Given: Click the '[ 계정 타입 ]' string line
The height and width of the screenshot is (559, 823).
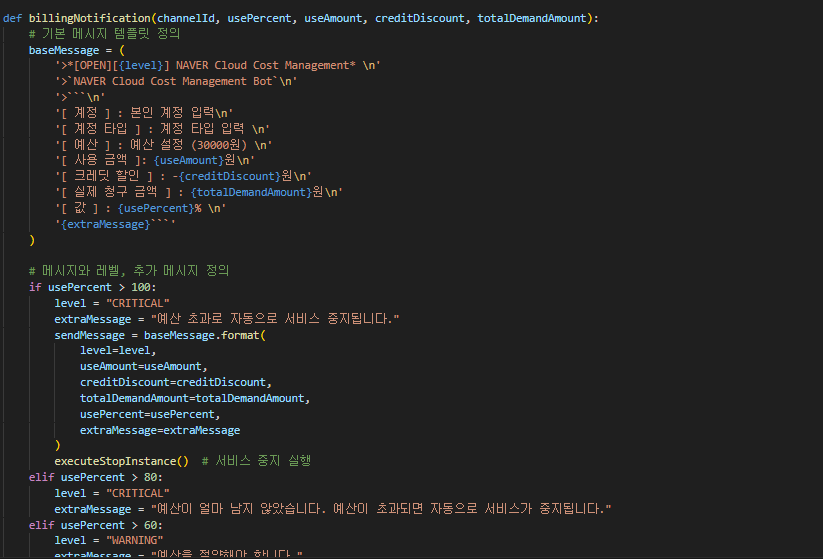Looking at the screenshot, I should (x=162, y=129).
